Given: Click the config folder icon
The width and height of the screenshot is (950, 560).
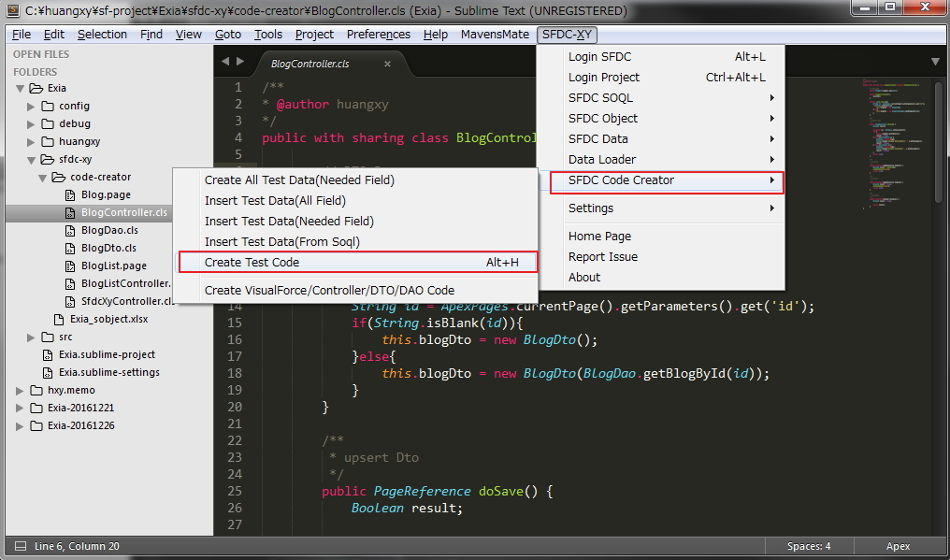Looking at the screenshot, I should pos(48,106).
